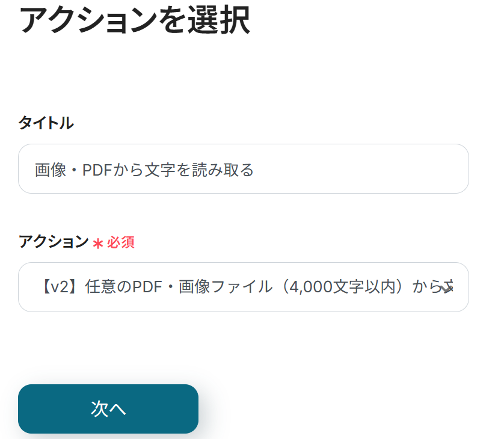Click the タイトル field label

[x=46, y=123]
